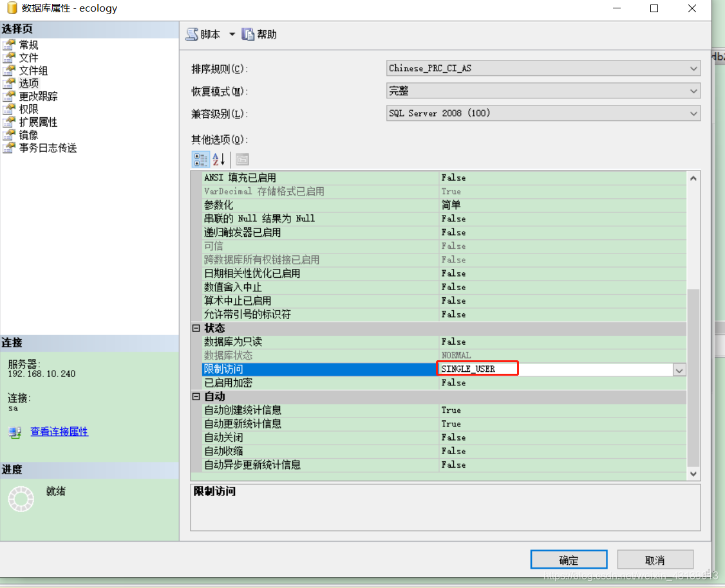Select the 允许带引号的标识符 row
725x588 pixels.
tap(444, 315)
